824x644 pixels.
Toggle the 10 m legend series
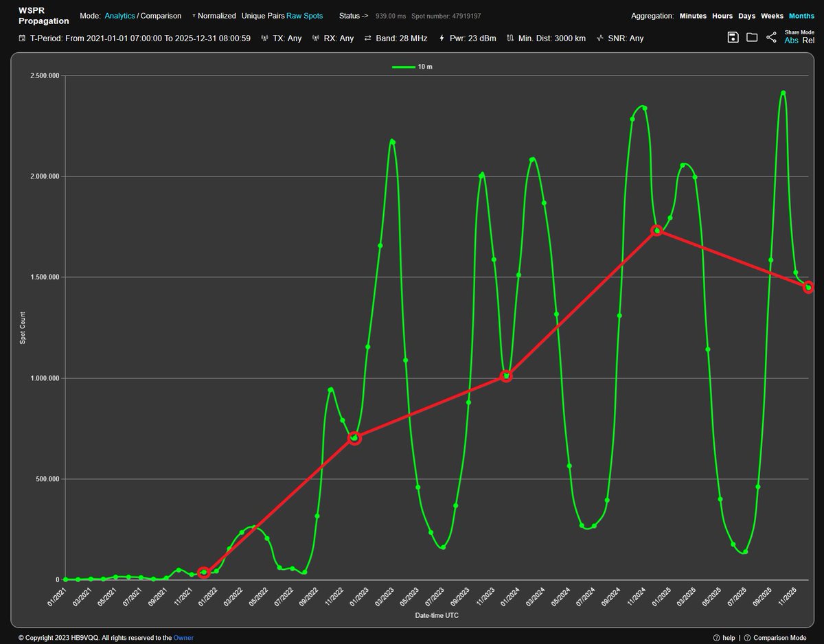tap(413, 67)
